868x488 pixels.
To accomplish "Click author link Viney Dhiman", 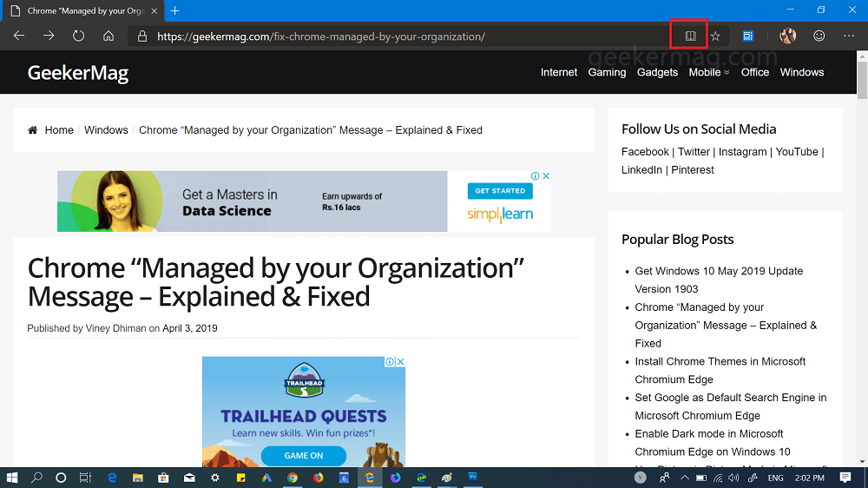I will coord(115,328).
